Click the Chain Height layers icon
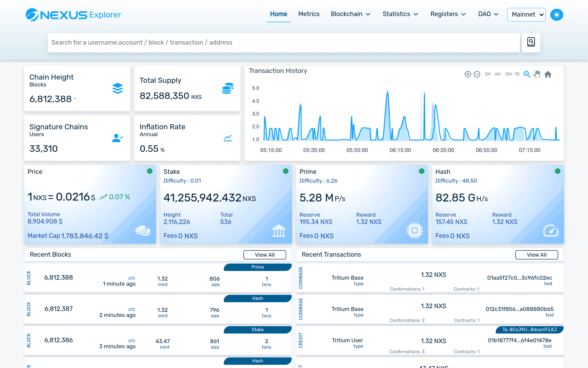The width and height of the screenshot is (588, 368). pos(117,88)
